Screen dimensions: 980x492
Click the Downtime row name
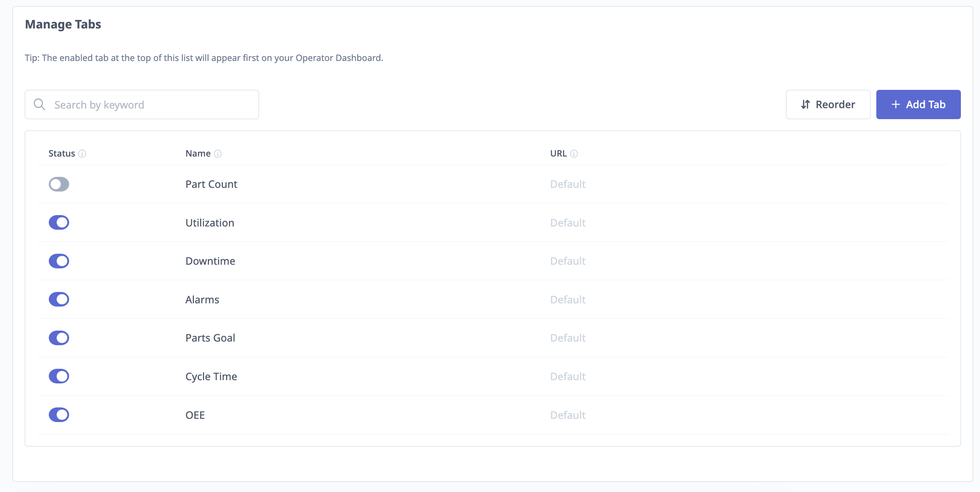[210, 261]
